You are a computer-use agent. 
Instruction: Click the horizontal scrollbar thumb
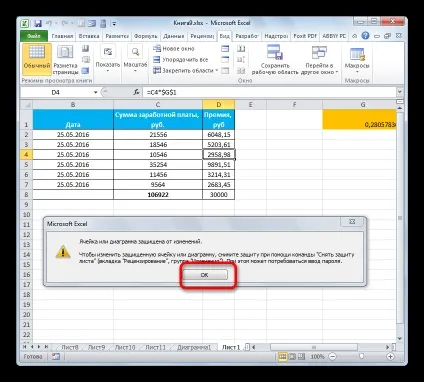(x=314, y=347)
